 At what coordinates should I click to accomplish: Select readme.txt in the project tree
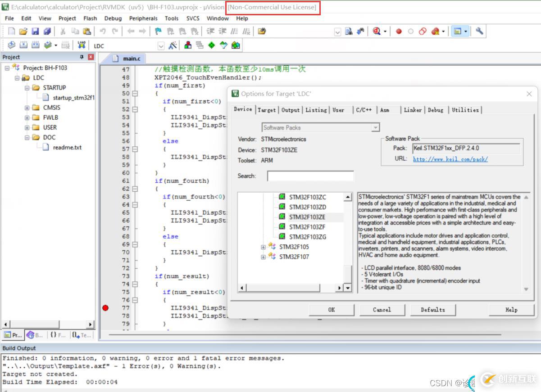pyautogui.click(x=67, y=147)
